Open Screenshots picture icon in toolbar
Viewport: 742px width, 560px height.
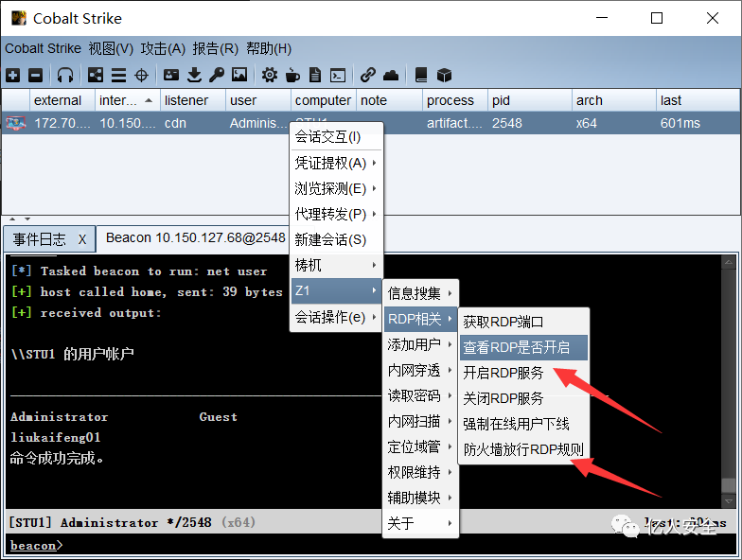click(x=239, y=75)
